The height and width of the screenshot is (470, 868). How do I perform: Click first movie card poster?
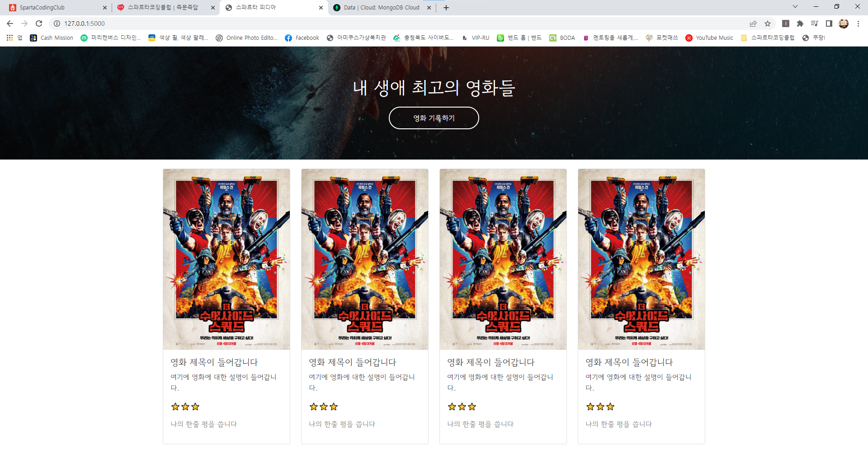pyautogui.click(x=226, y=259)
